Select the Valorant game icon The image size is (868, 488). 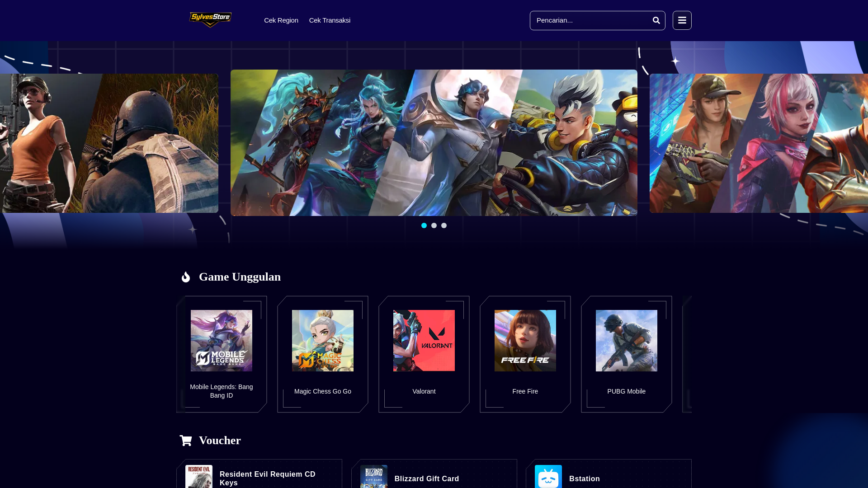(424, 341)
